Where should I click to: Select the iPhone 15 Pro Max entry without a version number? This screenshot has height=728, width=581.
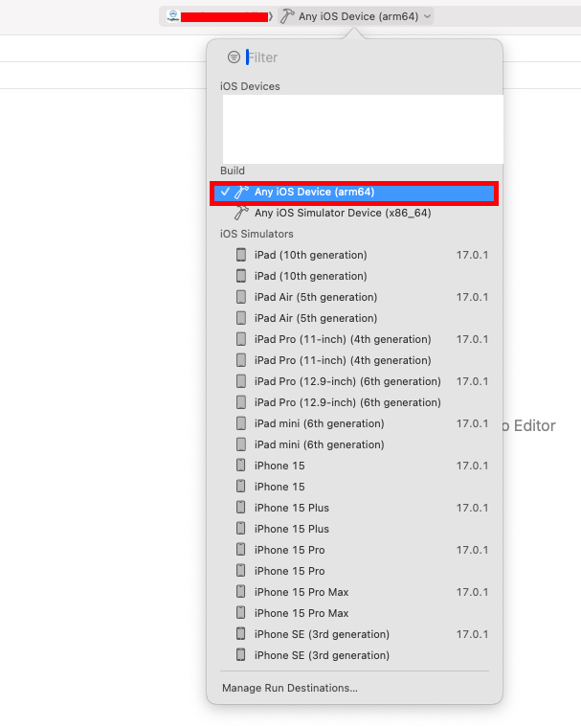click(354, 613)
